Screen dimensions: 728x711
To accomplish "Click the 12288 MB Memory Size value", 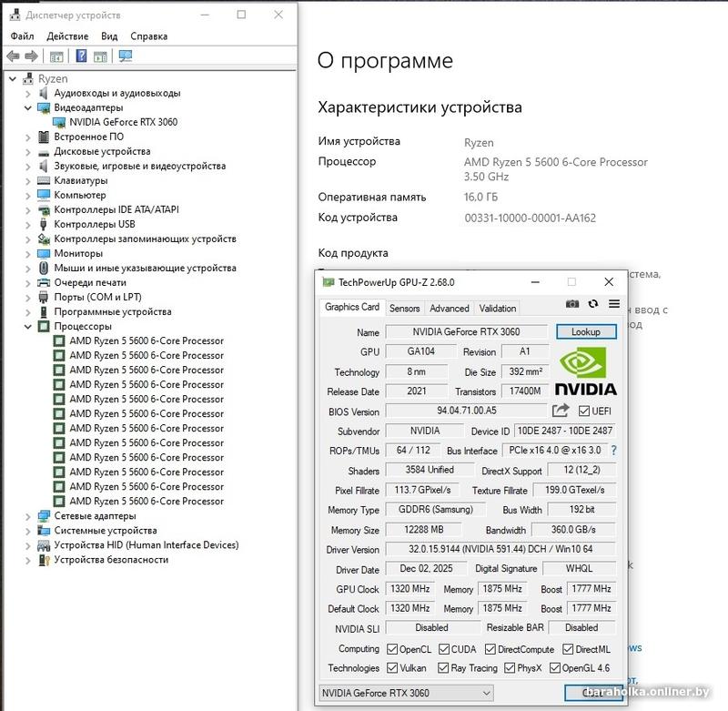I will (424, 530).
